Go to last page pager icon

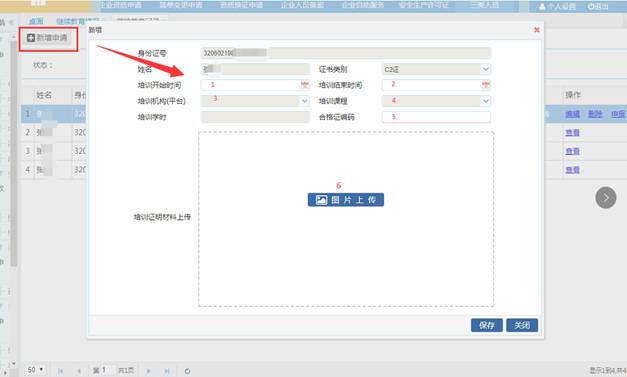[x=167, y=371]
